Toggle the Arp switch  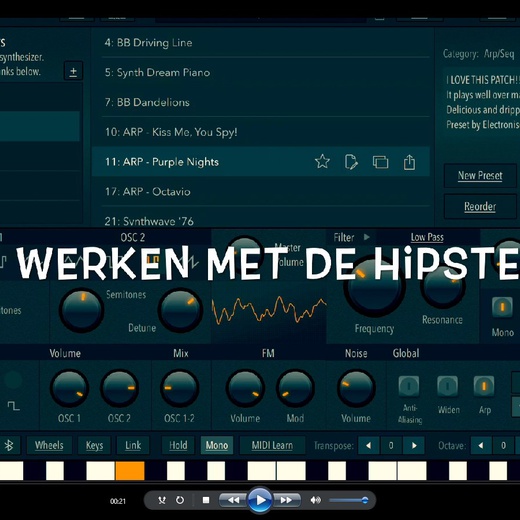[x=484, y=386]
